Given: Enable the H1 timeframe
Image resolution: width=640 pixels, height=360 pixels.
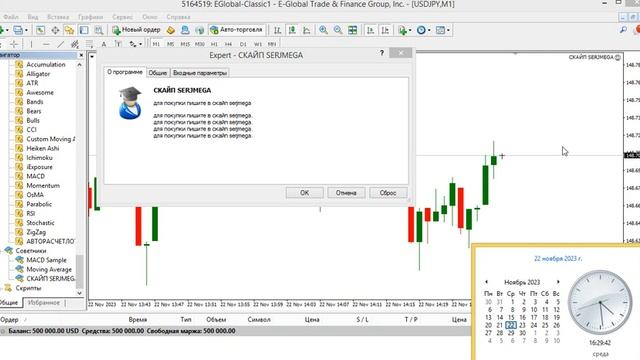Looking at the screenshot, I should point(214,44).
